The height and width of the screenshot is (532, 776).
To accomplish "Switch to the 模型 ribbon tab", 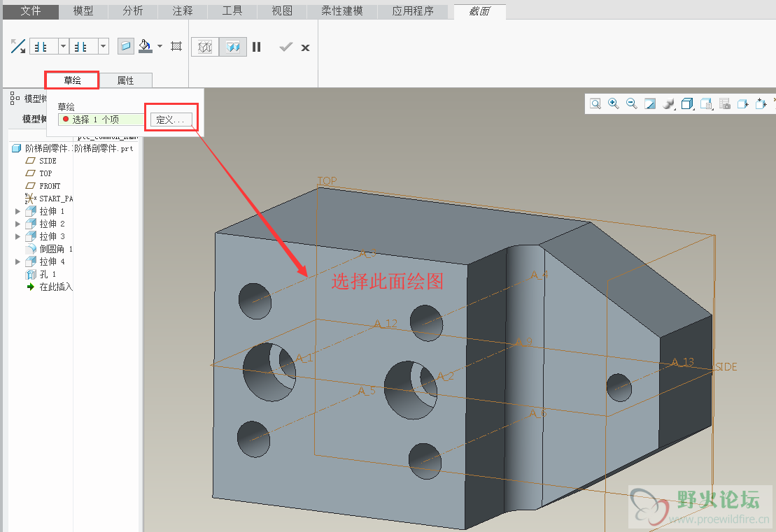I will pyautogui.click(x=83, y=11).
